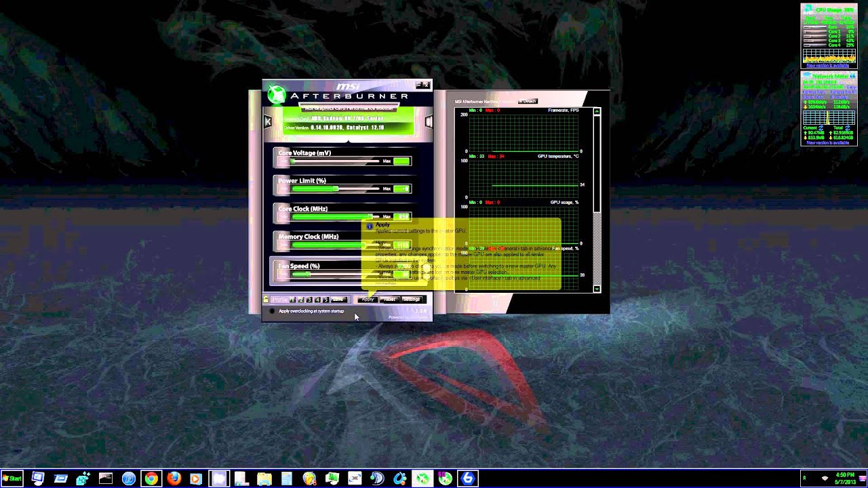The image size is (868, 488).
Task: Open the window-frame icon in taskbar
Action: (x=60, y=479)
